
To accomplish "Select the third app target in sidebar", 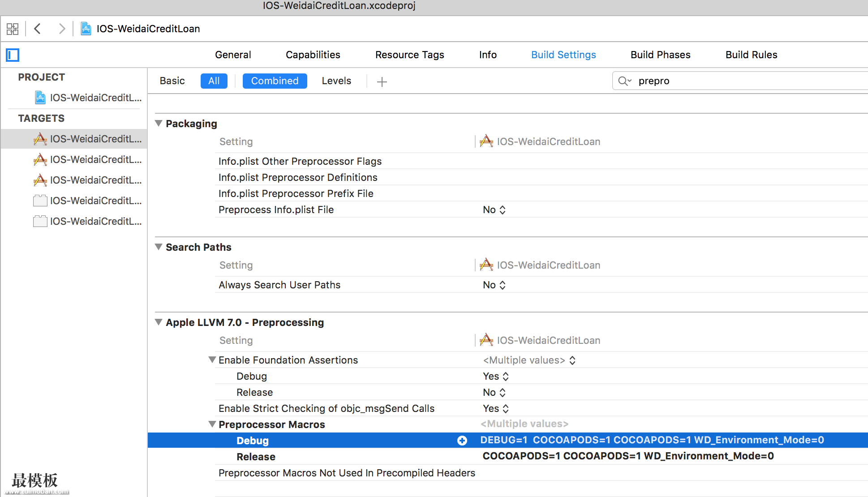I will [88, 180].
